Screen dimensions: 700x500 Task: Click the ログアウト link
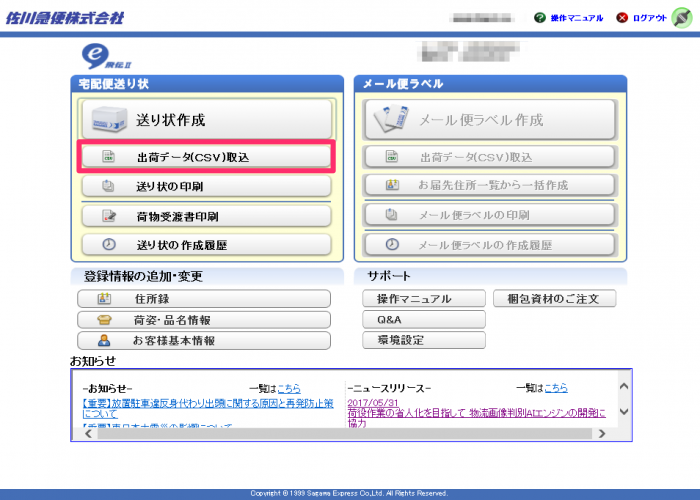coord(650,18)
